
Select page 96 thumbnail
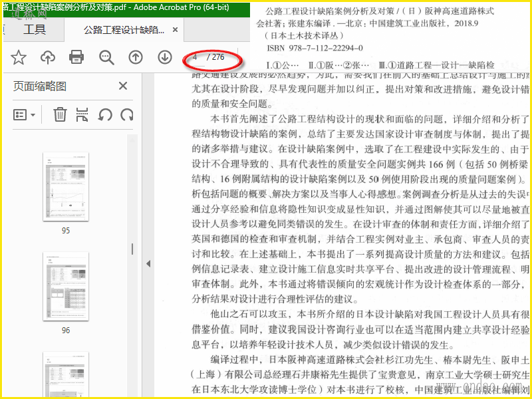tap(66, 287)
